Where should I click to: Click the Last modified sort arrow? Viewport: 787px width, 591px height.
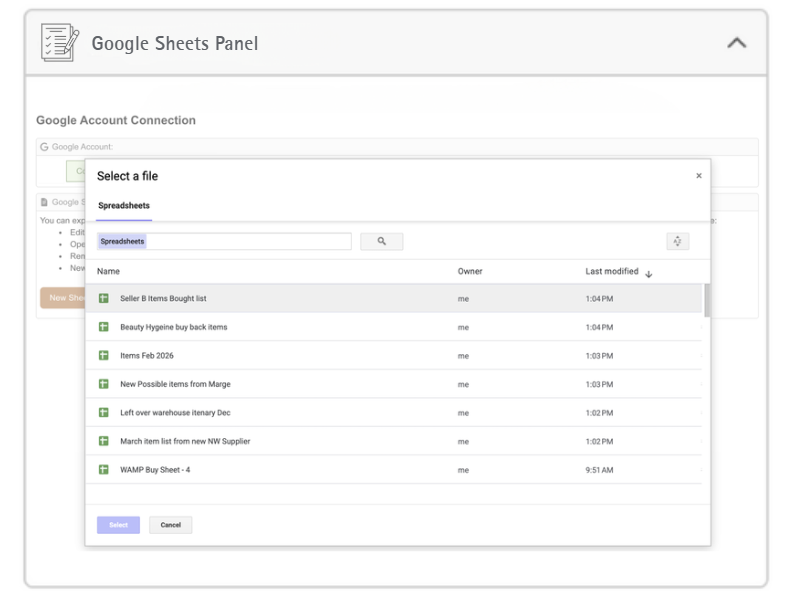click(x=648, y=274)
